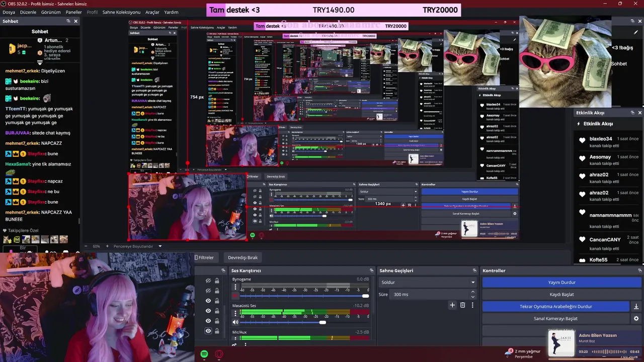Select pink-haired webcam source in preview
The width and height of the screenshot is (644, 362).
[x=187, y=207]
